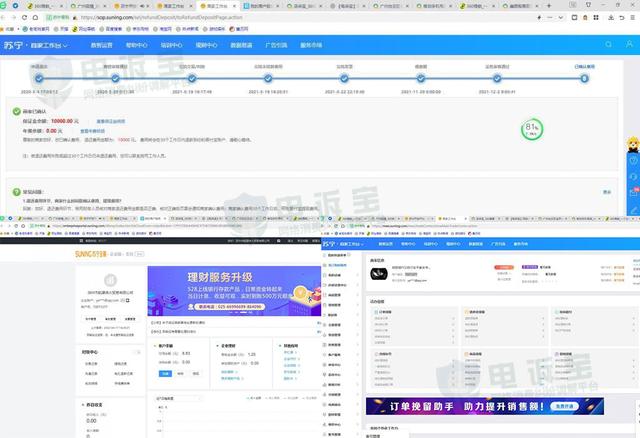Open the 数据运营 menu in top navigation

coord(102,44)
